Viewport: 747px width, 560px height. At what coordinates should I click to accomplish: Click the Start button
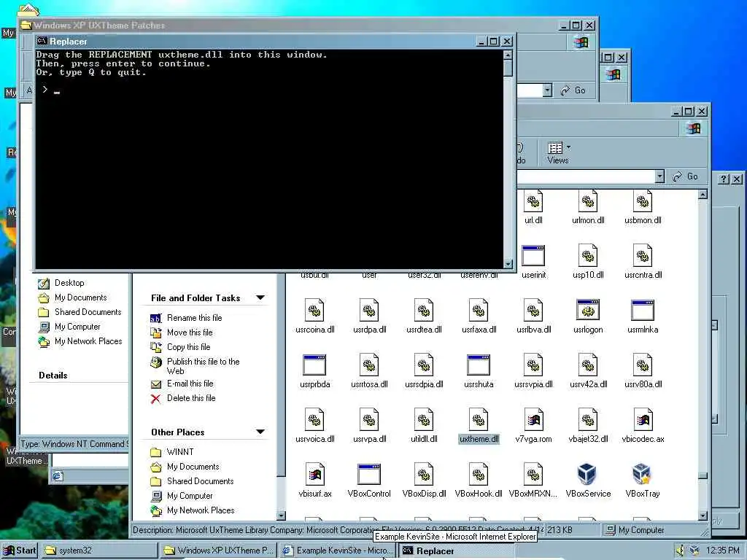[x=20, y=551]
